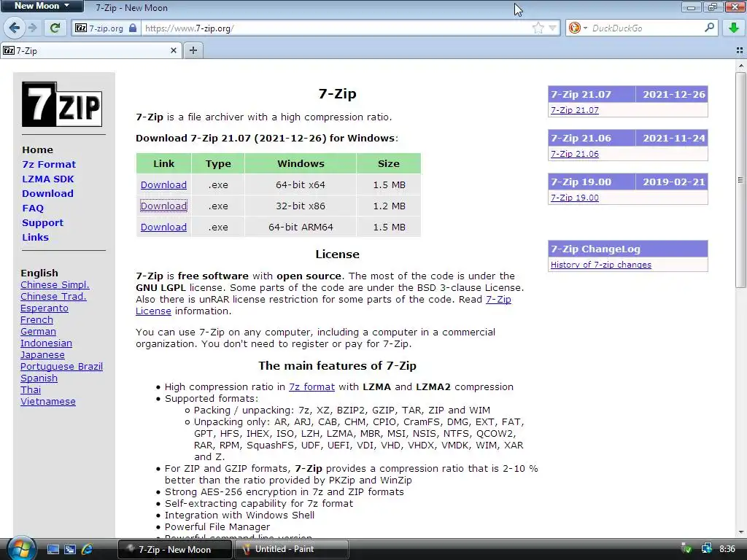The height and width of the screenshot is (560, 747).
Task: Open the 7-Zip 21.06 news link
Action: 575,154
